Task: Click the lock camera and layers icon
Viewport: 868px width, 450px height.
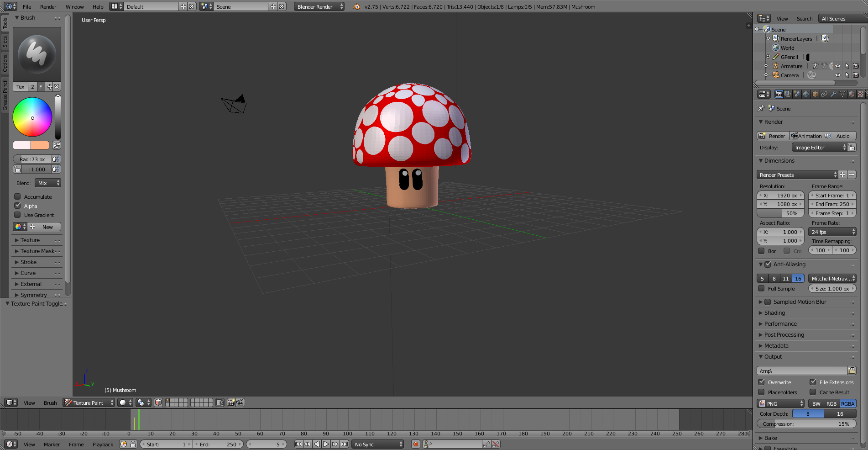Action: click(x=220, y=402)
